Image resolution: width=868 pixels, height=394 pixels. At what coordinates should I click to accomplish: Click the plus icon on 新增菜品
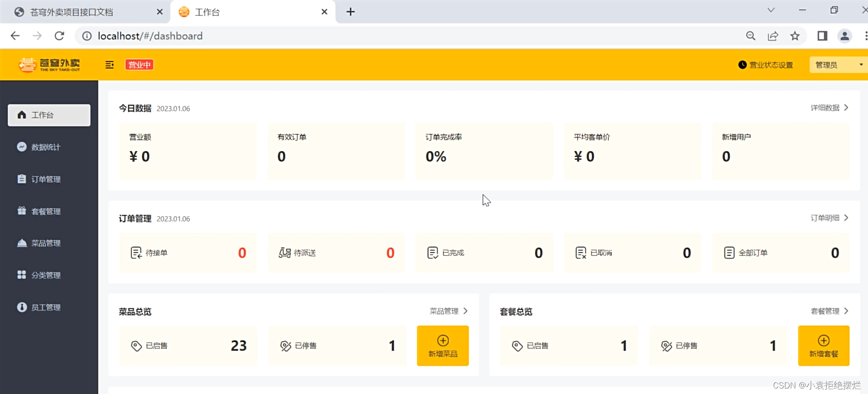click(x=443, y=340)
